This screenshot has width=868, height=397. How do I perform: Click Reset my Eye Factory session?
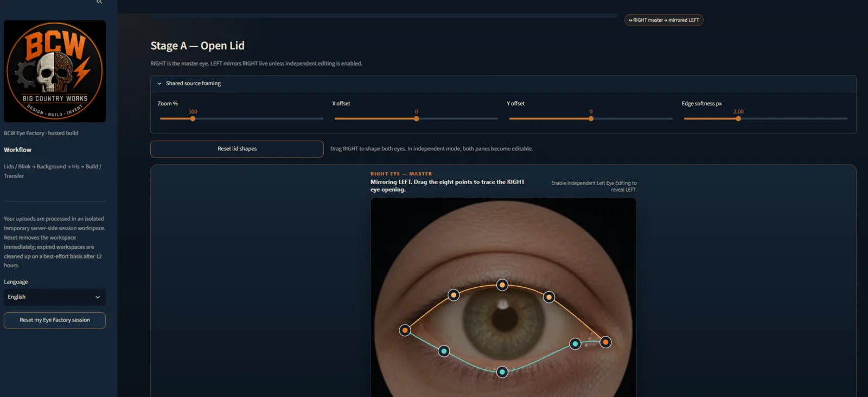(55, 320)
